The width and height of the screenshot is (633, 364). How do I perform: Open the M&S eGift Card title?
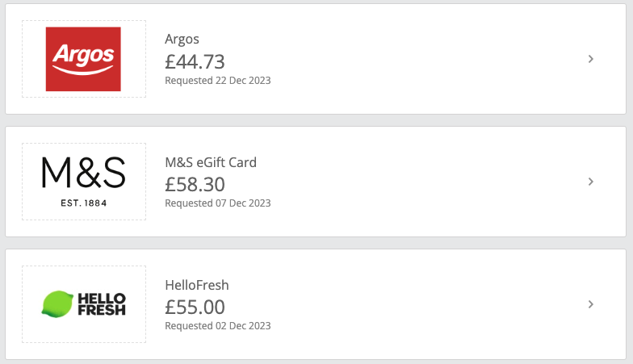click(x=211, y=162)
